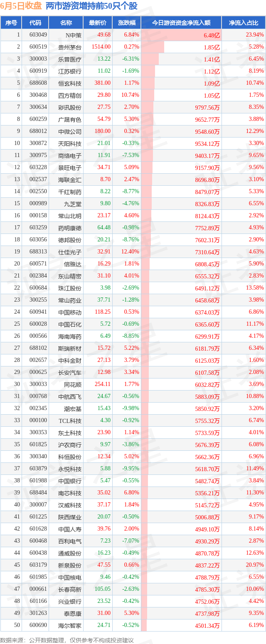Screen dimensions: 266x644
Task: Select stock name 南芯科技
Action: tap(70, 493)
